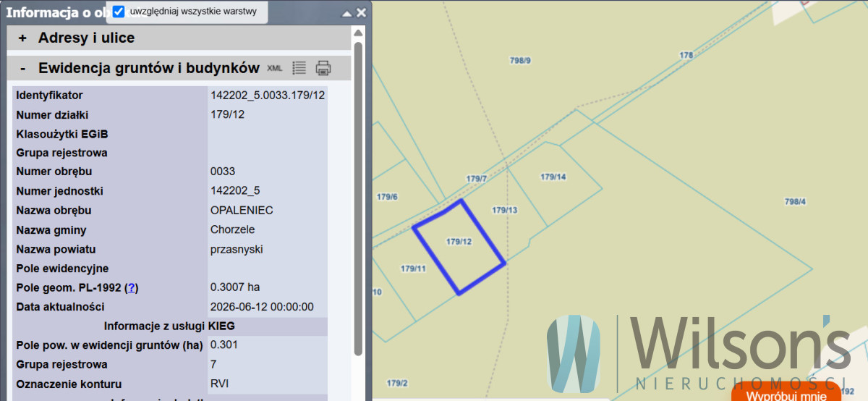Click the registry area value 0.301
This screenshot has width=868, height=401.
(224, 345)
